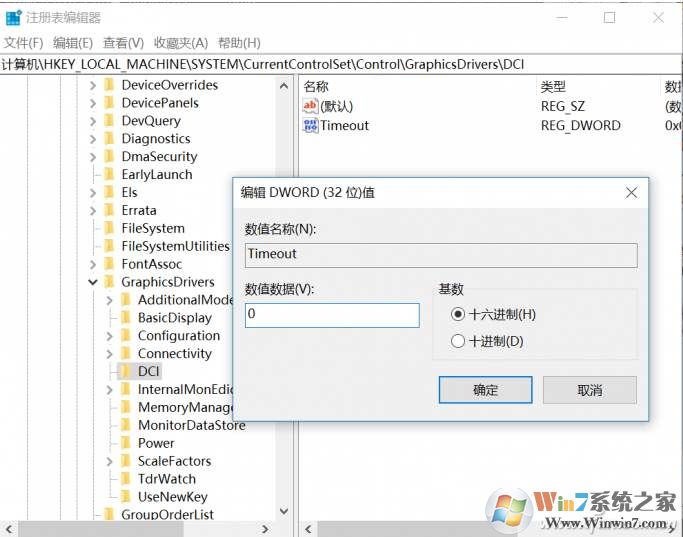Collapse the GraphicsDrivers tree node
The image size is (683, 537).
tap(92, 282)
